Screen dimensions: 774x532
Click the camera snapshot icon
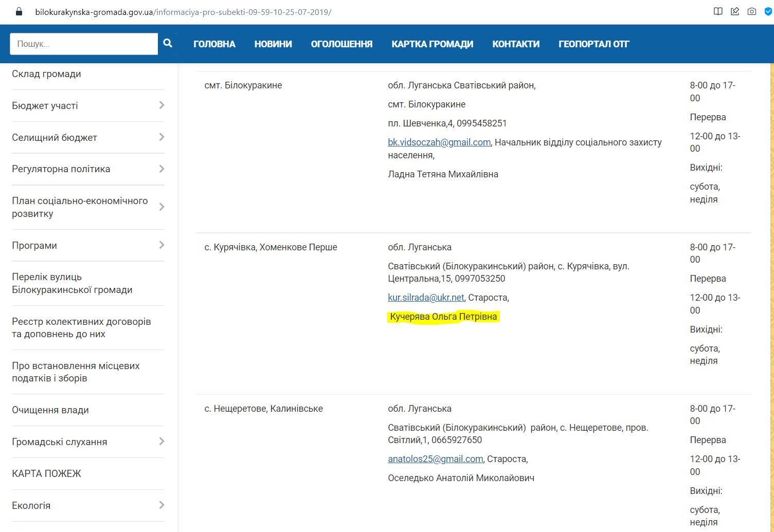pos(752,11)
